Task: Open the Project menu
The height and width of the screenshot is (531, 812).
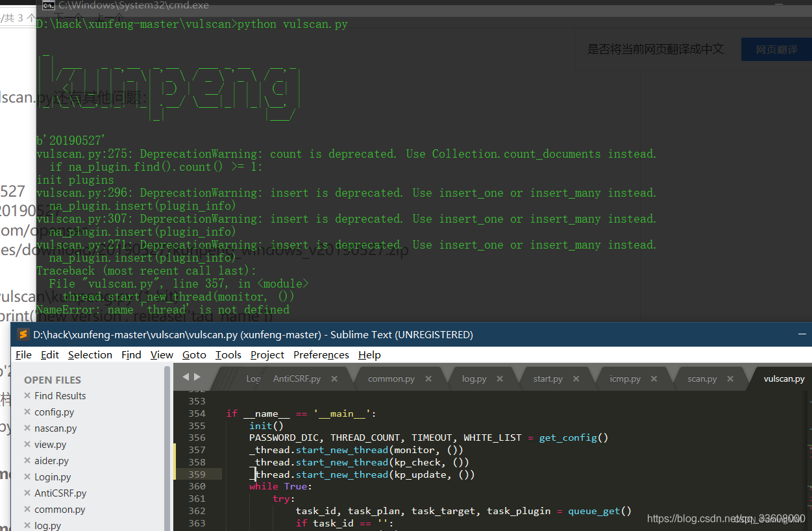Action: click(x=267, y=354)
